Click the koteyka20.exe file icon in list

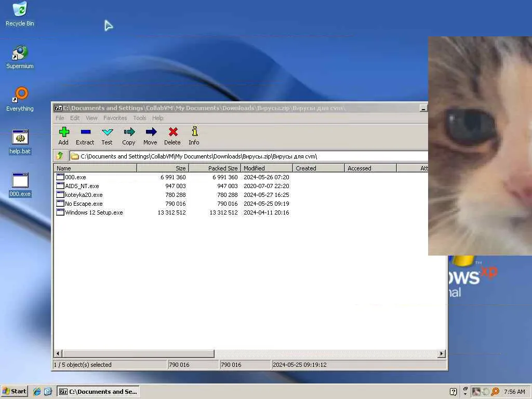(60, 194)
